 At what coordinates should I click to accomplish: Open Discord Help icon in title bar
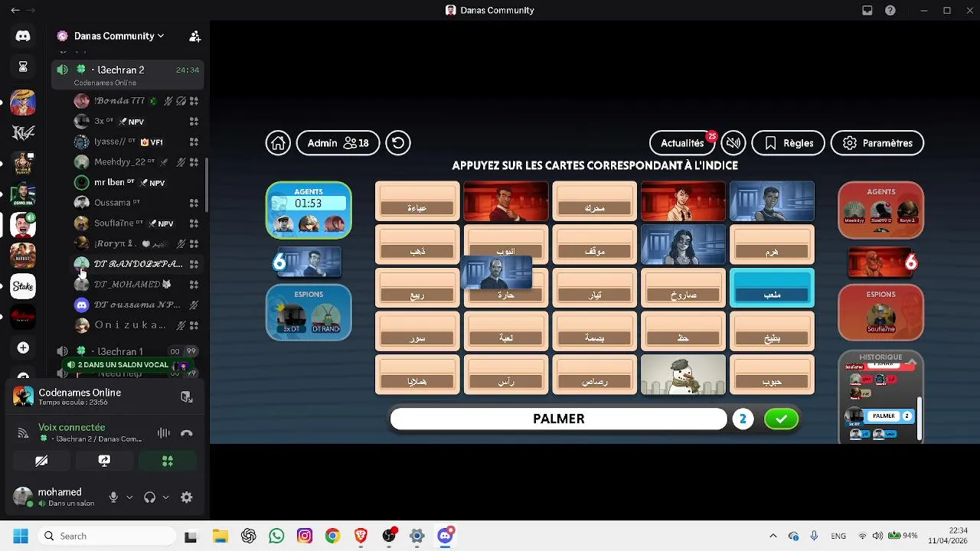[x=890, y=11]
